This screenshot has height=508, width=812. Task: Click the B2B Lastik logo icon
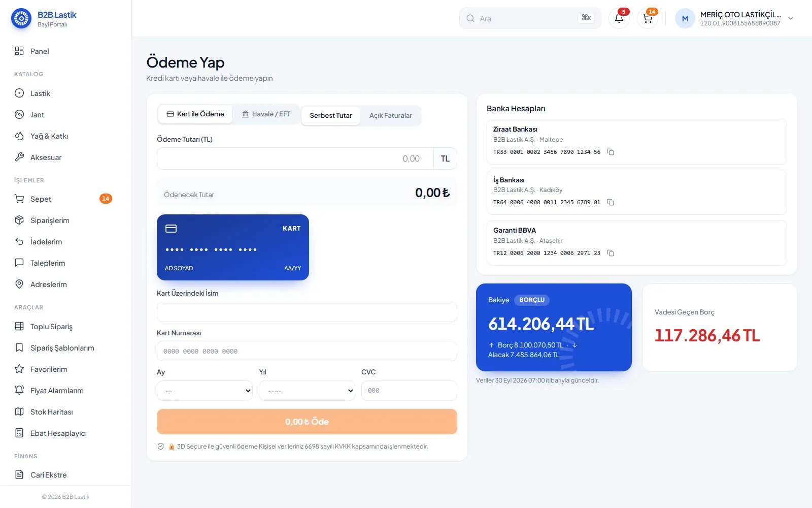pos(21,19)
